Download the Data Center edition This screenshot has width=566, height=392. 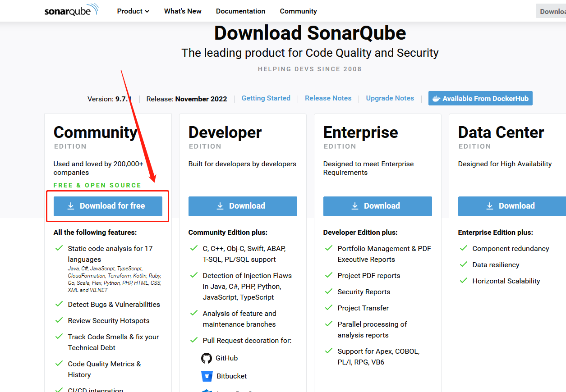pyautogui.click(x=512, y=206)
